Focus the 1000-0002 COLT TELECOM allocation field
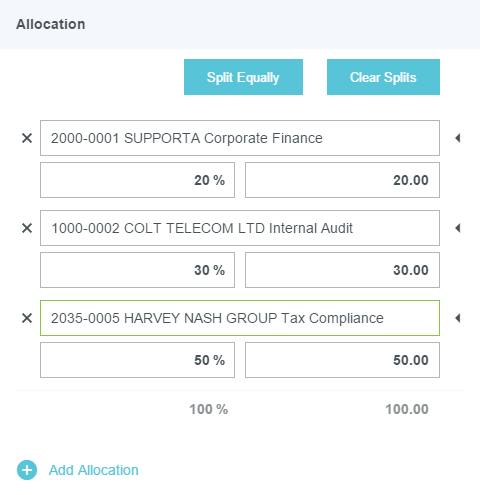This screenshot has height=495, width=480. [240, 228]
